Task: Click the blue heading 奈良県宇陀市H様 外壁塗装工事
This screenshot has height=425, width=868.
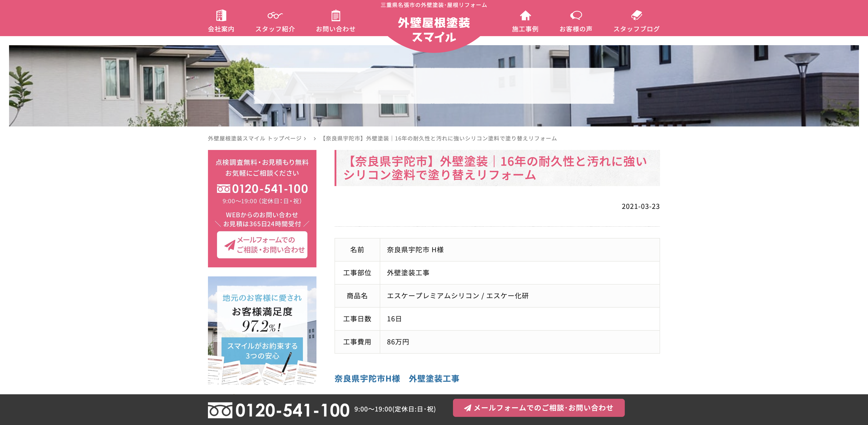Action: [397, 378]
